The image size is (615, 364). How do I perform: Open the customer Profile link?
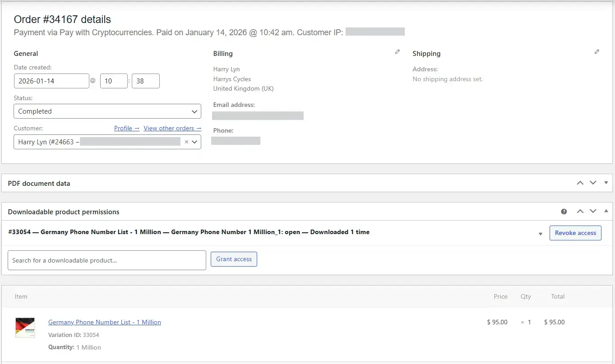pos(126,129)
